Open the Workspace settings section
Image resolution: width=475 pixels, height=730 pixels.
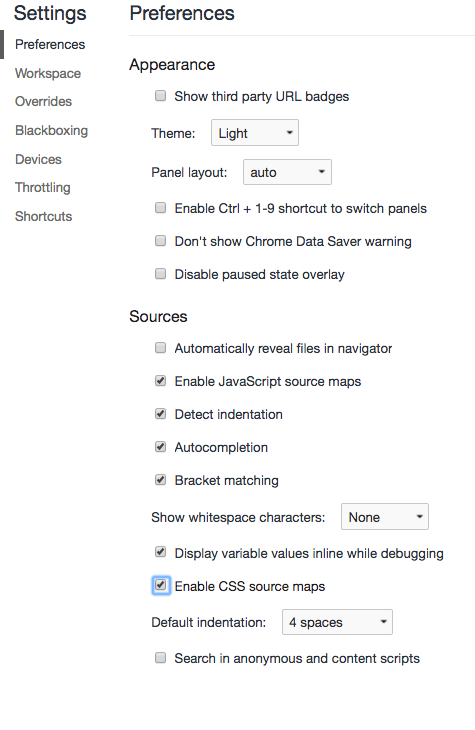(x=48, y=74)
